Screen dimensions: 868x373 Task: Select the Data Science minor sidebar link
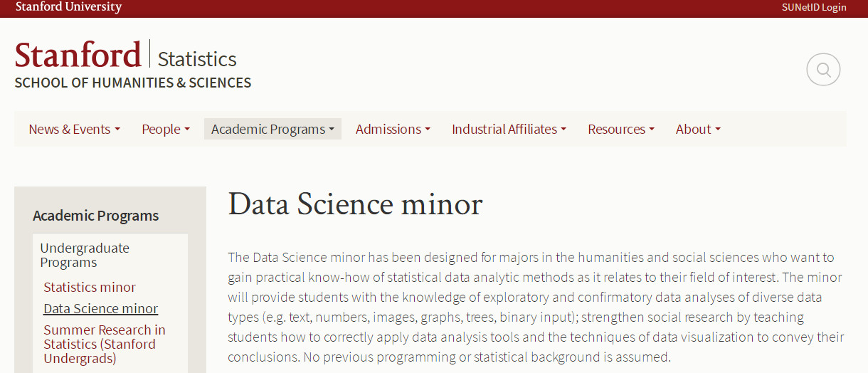pyautogui.click(x=101, y=308)
